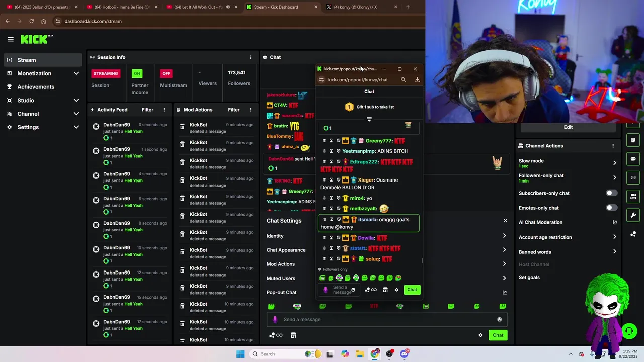The width and height of the screenshot is (644, 362).
Task: Click document note icon in right sidebar
Action: pos(633,140)
